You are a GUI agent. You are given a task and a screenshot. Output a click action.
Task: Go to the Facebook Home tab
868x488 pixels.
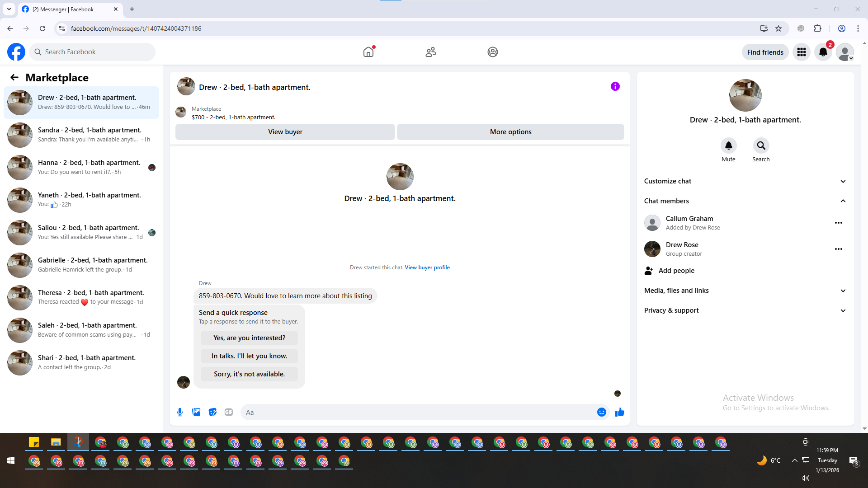click(368, 52)
